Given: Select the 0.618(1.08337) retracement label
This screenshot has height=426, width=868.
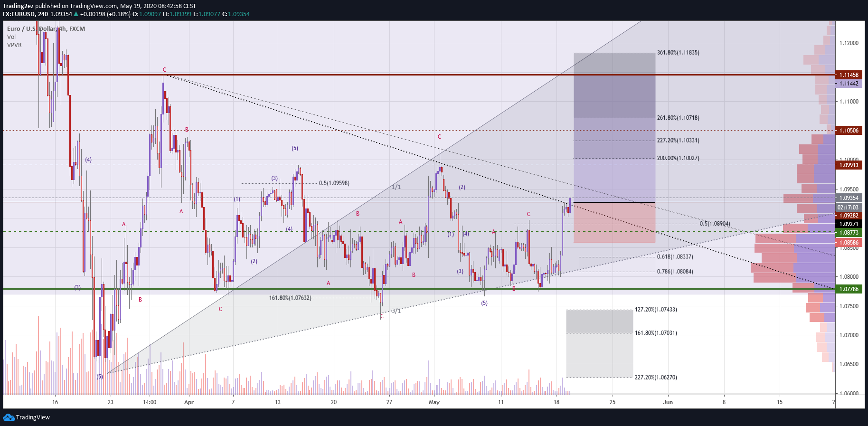Looking at the screenshot, I should point(675,257).
